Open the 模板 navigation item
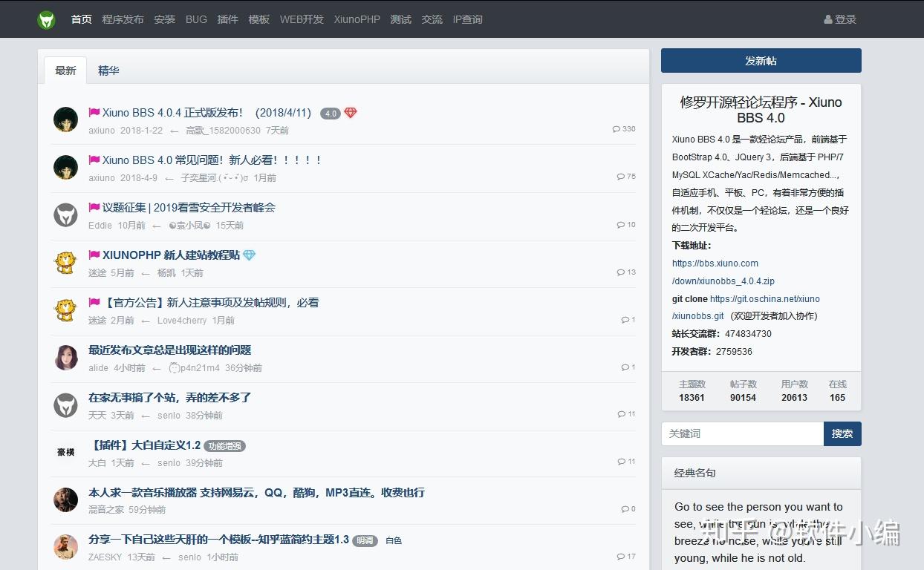Image resolution: width=924 pixels, height=570 pixels. point(259,19)
